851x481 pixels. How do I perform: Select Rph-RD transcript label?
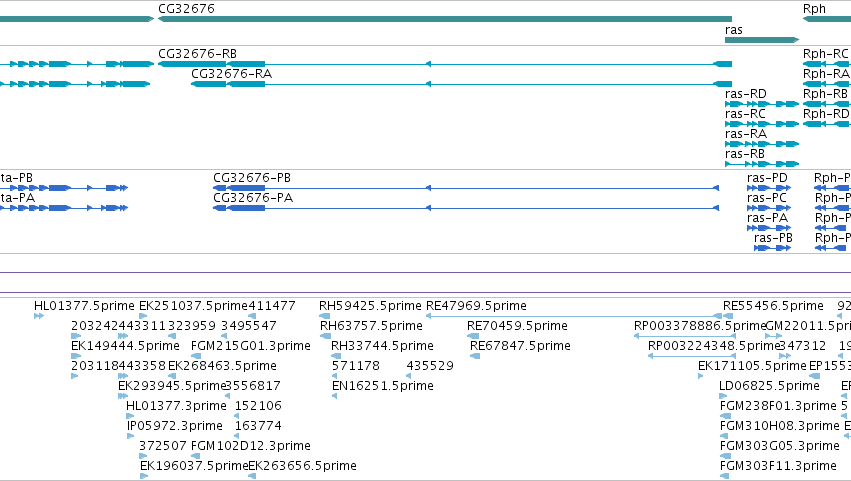click(x=826, y=114)
